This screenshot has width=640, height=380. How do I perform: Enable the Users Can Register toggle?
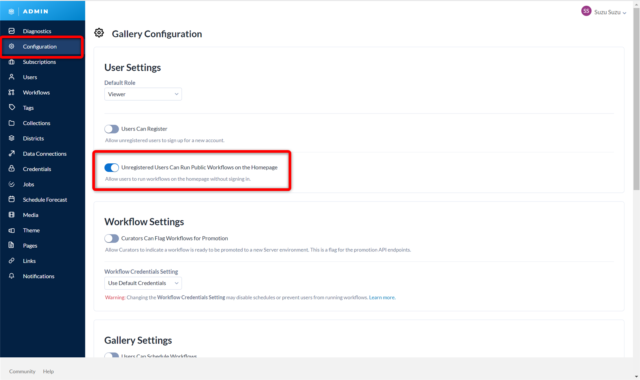tap(111, 129)
